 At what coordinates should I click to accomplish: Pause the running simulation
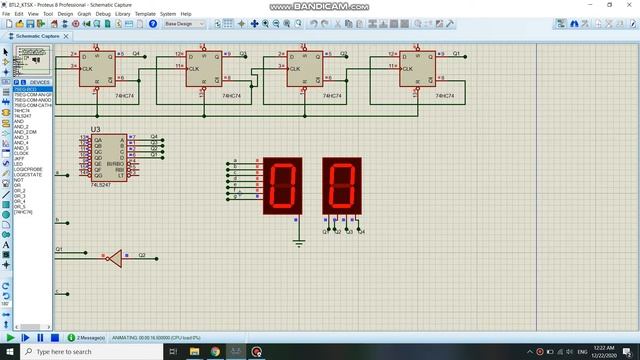click(x=40, y=338)
